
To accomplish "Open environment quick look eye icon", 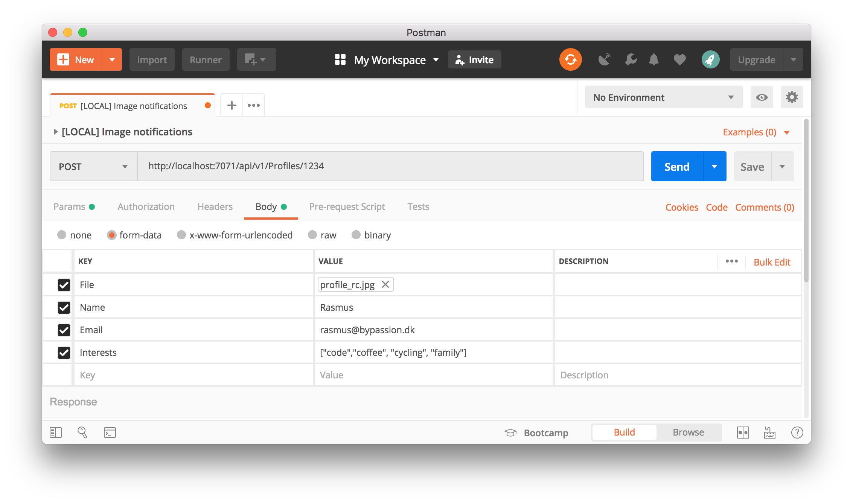I will (x=762, y=97).
